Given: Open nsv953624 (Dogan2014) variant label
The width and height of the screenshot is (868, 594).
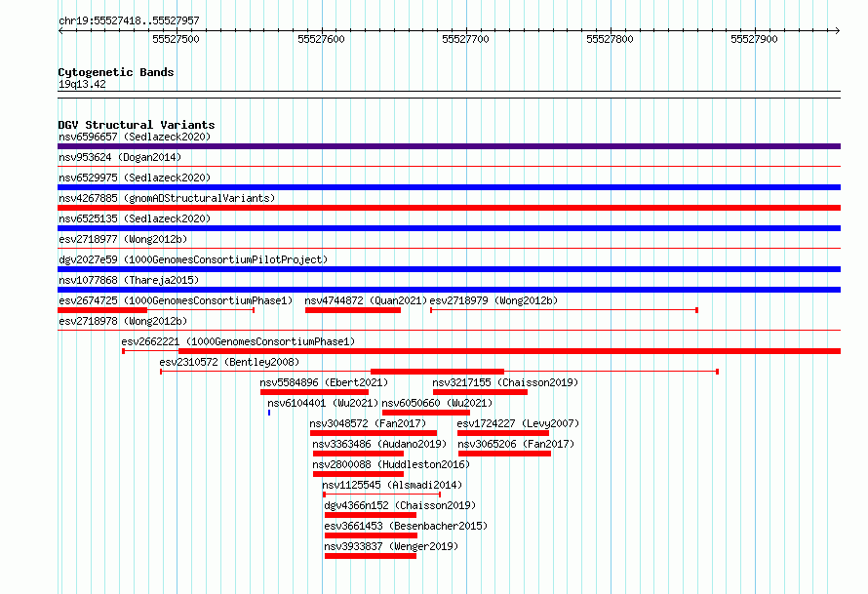Looking at the screenshot, I should click(x=120, y=157).
